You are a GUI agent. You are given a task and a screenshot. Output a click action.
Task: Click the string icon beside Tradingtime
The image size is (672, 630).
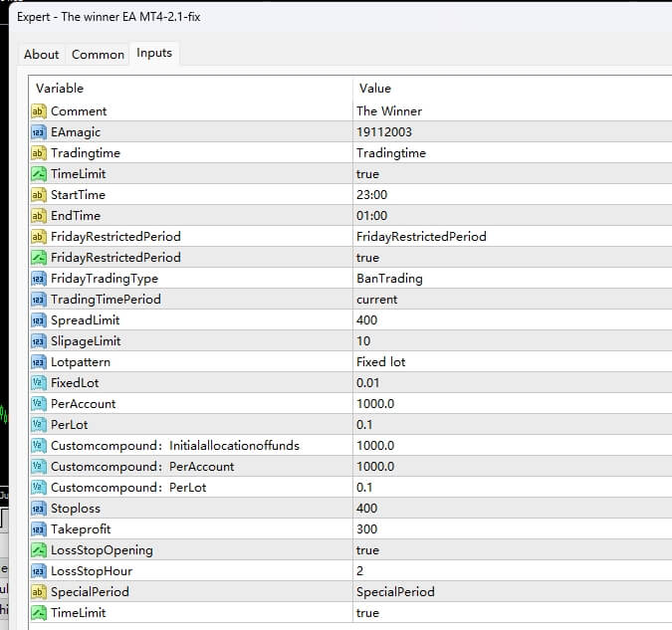[x=39, y=153]
